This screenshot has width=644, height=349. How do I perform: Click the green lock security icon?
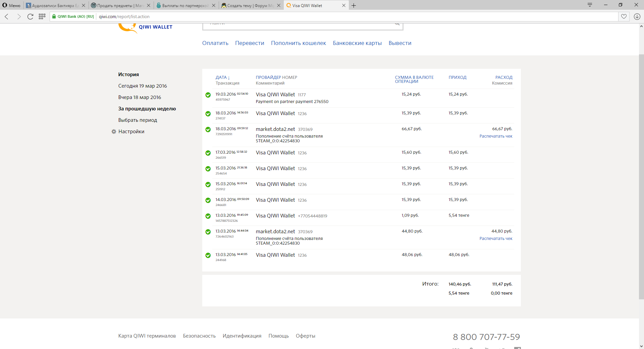(54, 16)
